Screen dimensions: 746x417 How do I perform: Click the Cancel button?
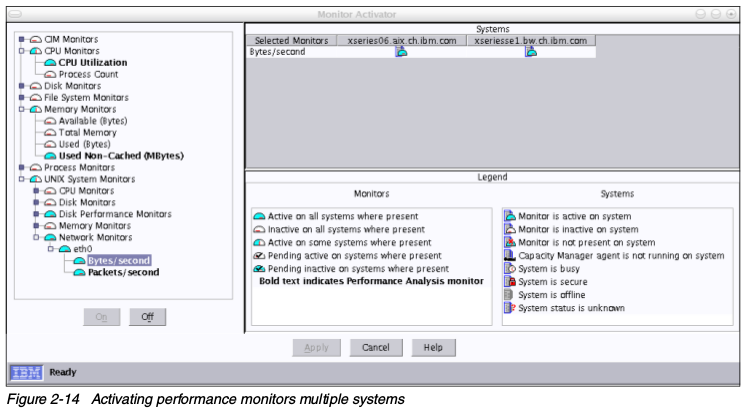[x=375, y=347]
